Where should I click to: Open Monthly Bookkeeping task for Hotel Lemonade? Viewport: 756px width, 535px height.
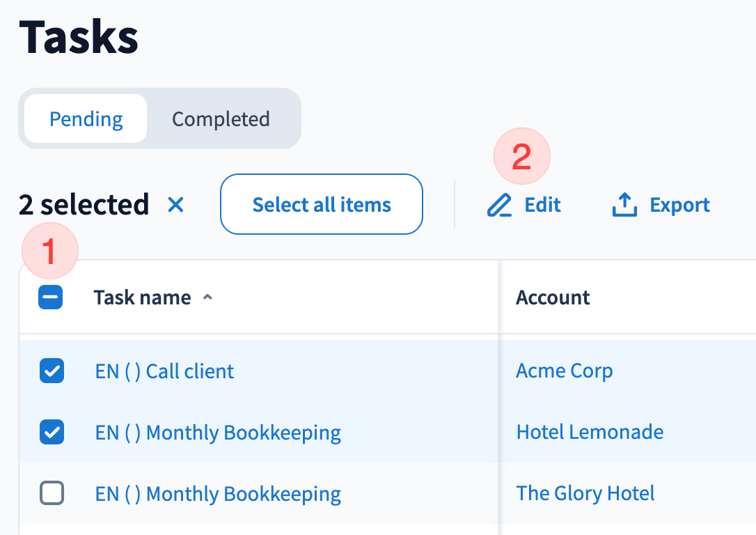pyautogui.click(x=218, y=433)
